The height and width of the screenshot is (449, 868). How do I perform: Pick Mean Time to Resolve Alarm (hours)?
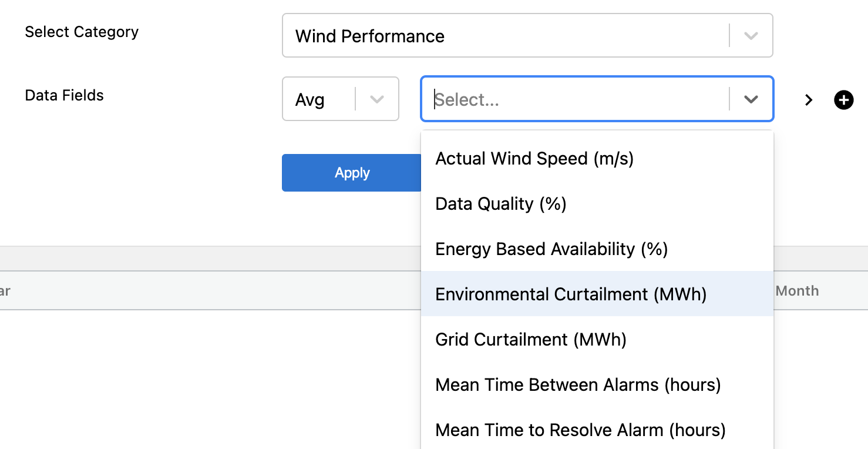point(580,430)
